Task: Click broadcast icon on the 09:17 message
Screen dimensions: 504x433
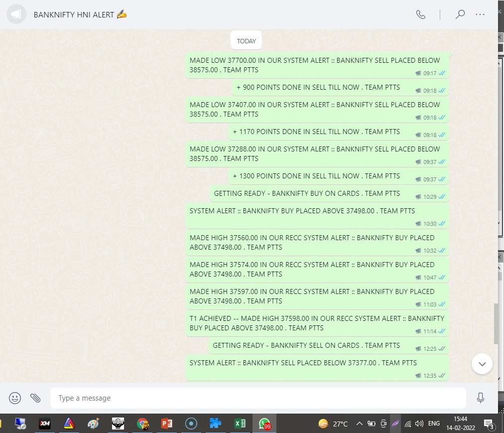Action: 418,73
